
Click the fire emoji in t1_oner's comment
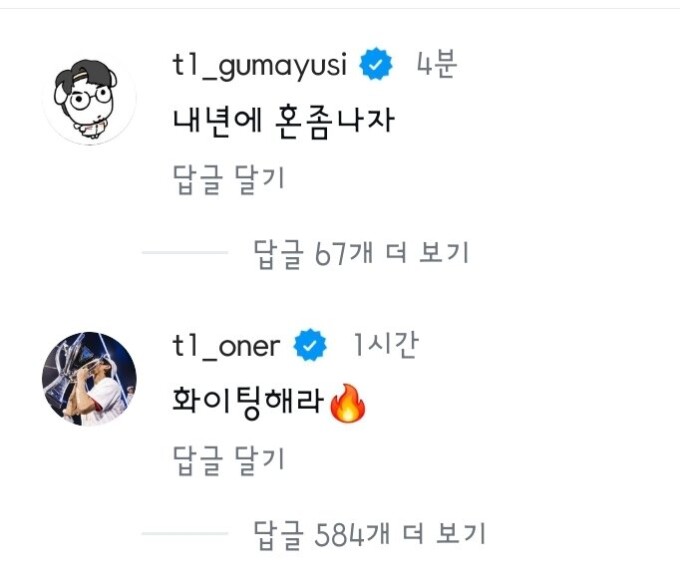pos(348,403)
